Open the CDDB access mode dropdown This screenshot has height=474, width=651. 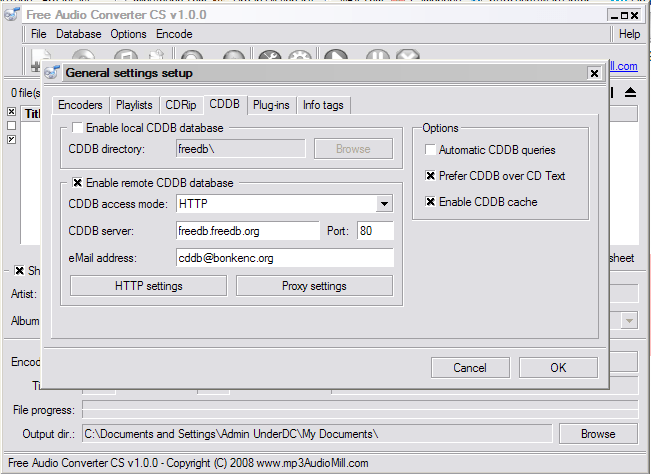[x=384, y=204]
